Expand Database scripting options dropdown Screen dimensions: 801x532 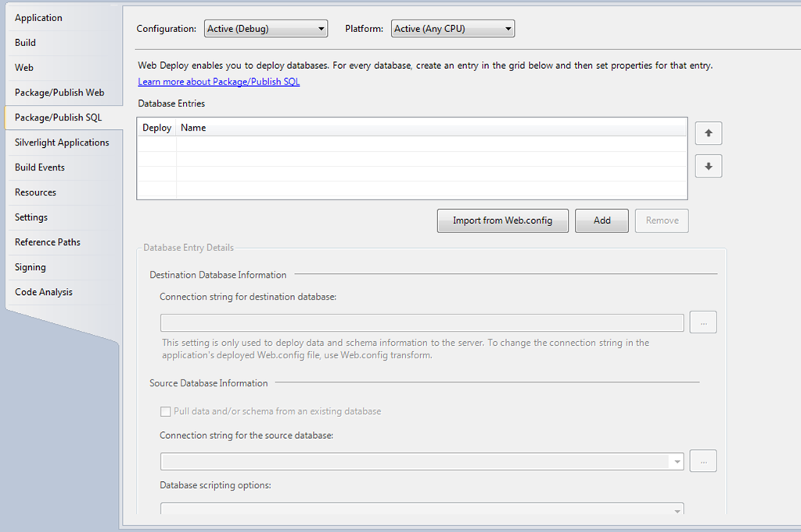click(x=677, y=510)
